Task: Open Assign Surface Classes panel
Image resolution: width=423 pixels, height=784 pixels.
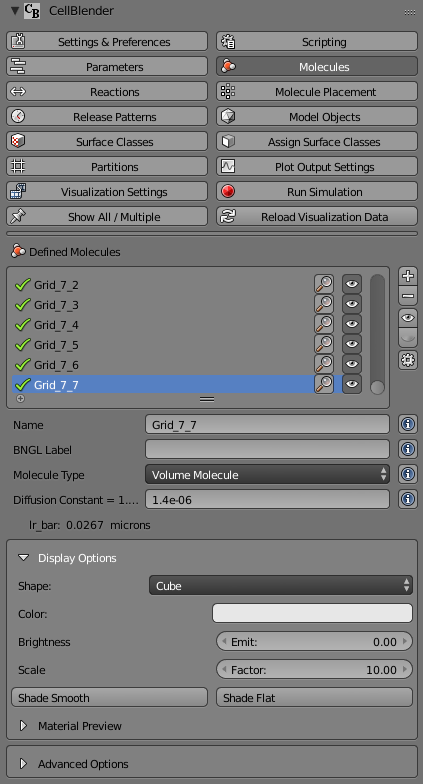Action: tap(317, 142)
